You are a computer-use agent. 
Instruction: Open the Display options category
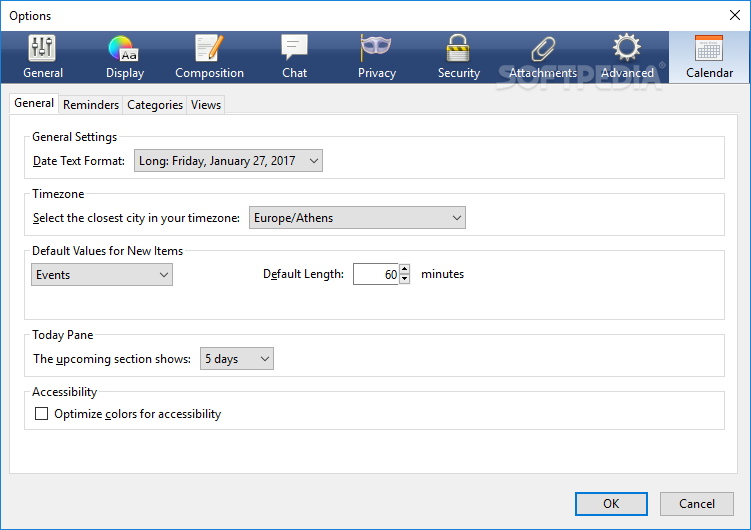coord(125,57)
